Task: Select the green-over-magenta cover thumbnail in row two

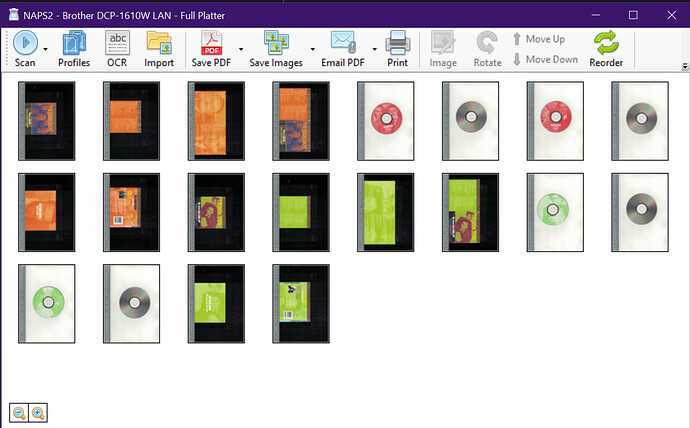Action: (x=470, y=212)
